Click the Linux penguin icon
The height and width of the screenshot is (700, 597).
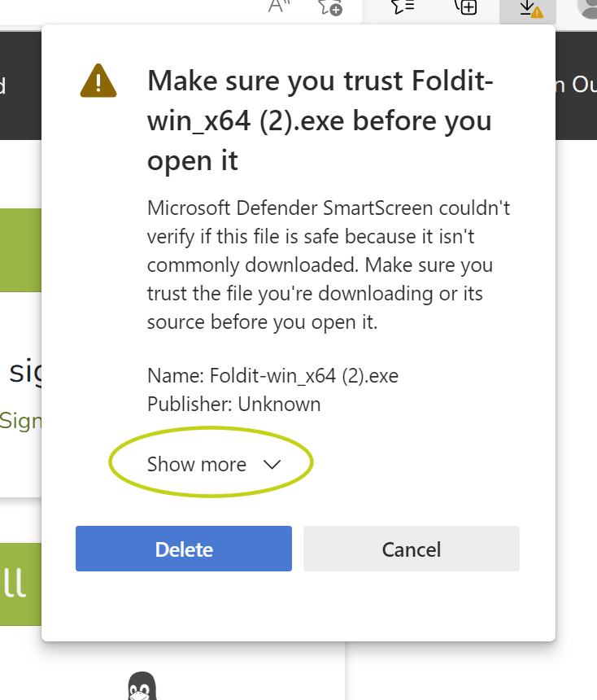[x=142, y=686]
